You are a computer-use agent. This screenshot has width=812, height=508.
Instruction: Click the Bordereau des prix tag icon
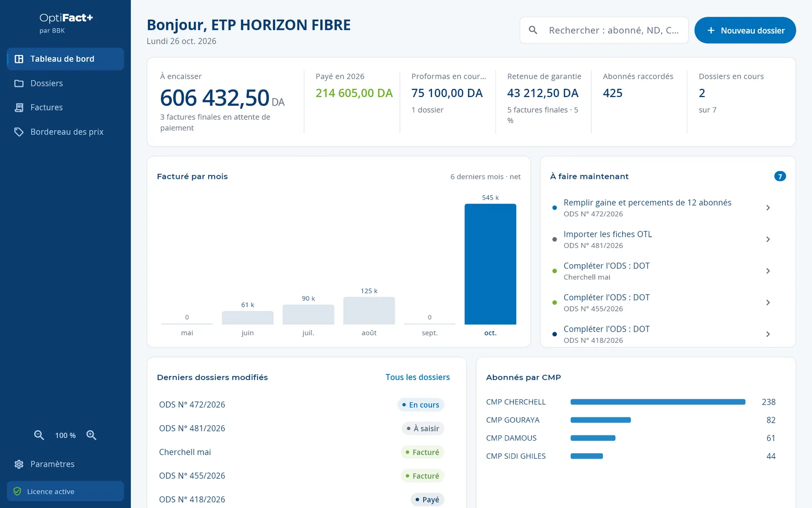19,132
